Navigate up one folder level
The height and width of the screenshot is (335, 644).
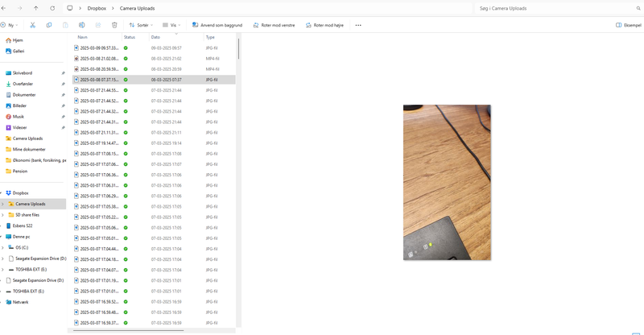(36, 8)
